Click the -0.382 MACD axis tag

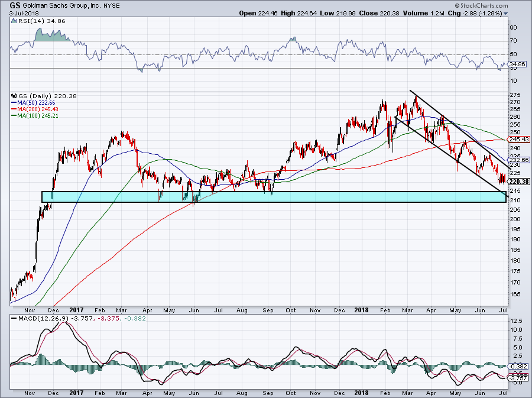(x=518, y=367)
